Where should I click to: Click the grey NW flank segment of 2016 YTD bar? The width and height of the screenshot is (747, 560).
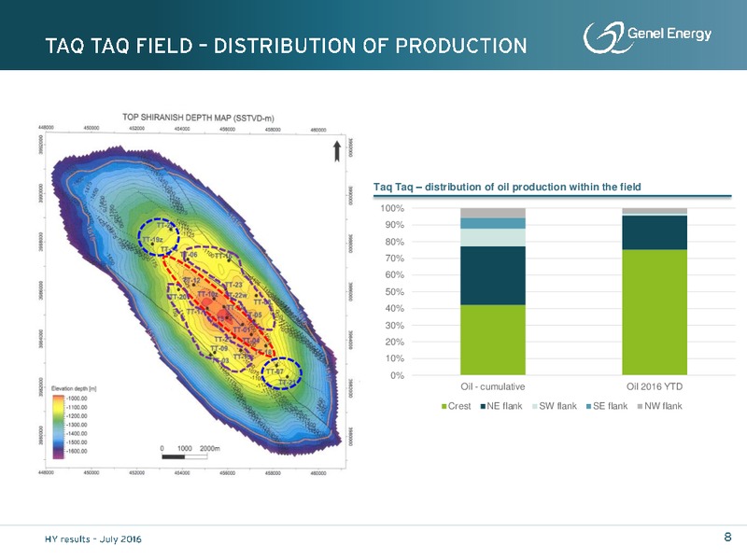pos(655,211)
